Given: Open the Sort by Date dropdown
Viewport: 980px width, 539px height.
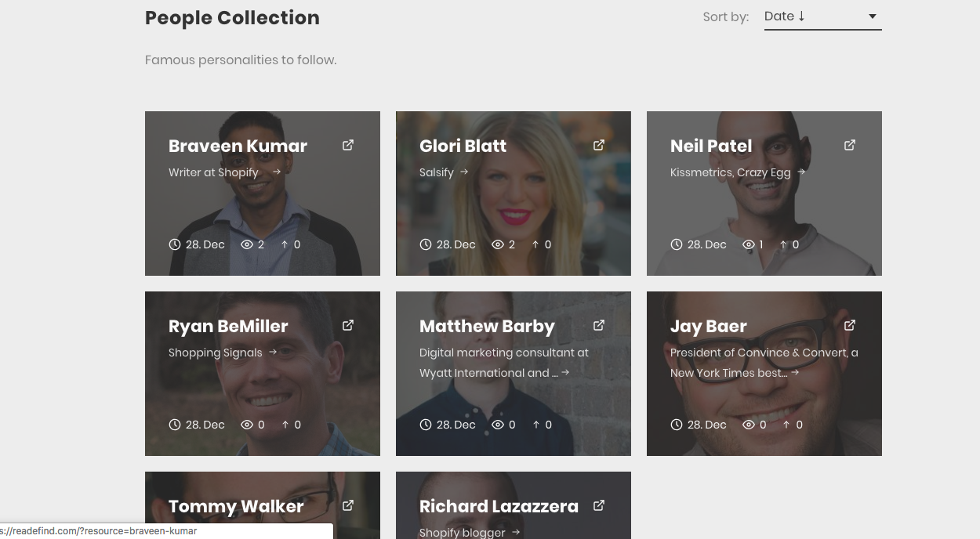Looking at the screenshot, I should point(822,16).
